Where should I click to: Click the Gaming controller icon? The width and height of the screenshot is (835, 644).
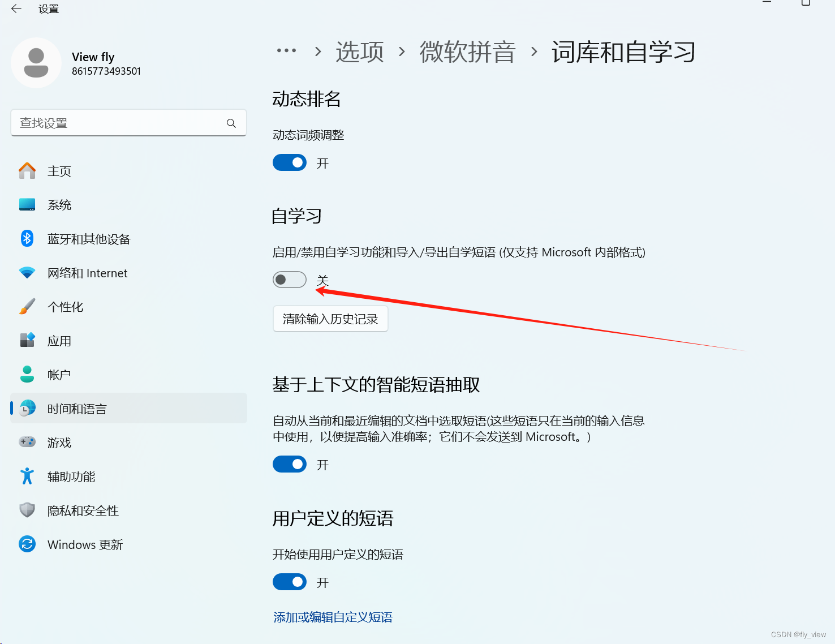[x=27, y=442]
